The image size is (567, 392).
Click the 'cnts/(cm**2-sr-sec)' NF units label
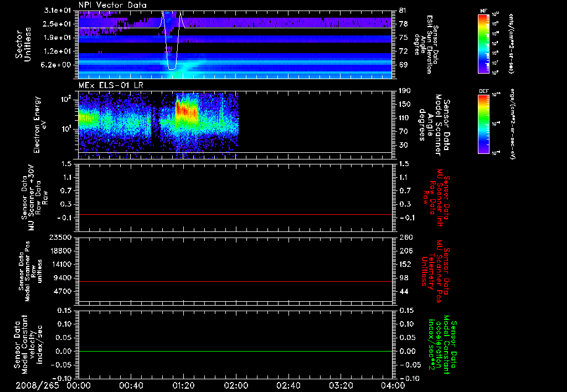pyautogui.click(x=511, y=44)
